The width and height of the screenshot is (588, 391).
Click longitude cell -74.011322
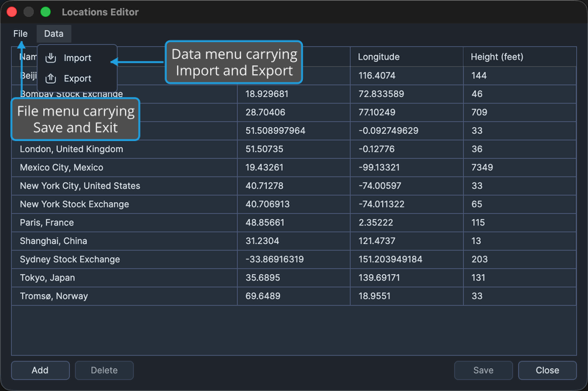pyautogui.click(x=406, y=204)
